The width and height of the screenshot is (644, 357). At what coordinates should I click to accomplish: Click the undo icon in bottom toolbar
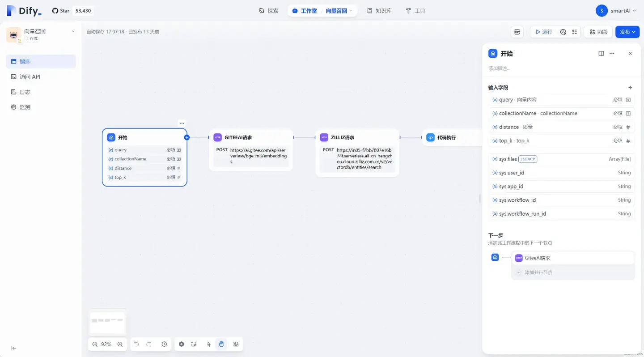point(136,344)
